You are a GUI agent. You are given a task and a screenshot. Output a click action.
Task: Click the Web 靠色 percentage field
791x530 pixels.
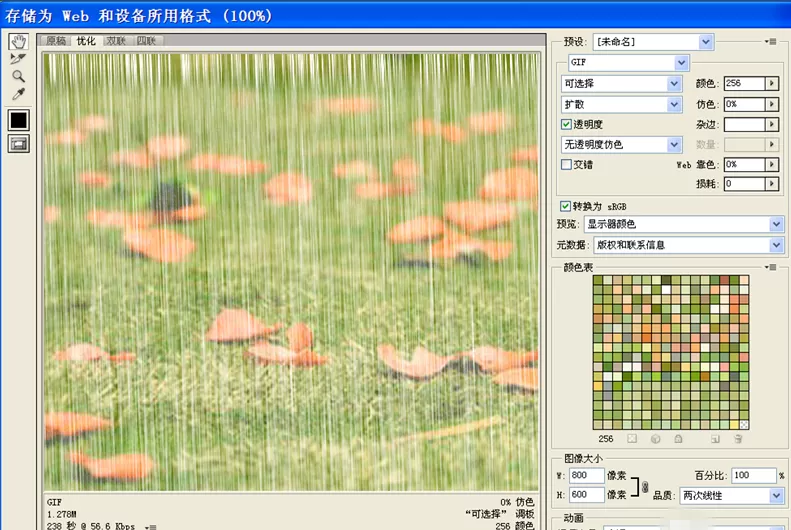(x=745, y=164)
